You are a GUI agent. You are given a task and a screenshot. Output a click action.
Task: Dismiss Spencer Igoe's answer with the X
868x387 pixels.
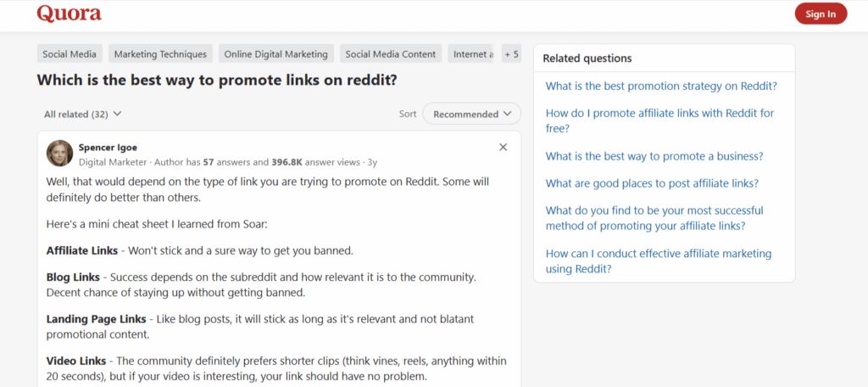click(x=503, y=147)
